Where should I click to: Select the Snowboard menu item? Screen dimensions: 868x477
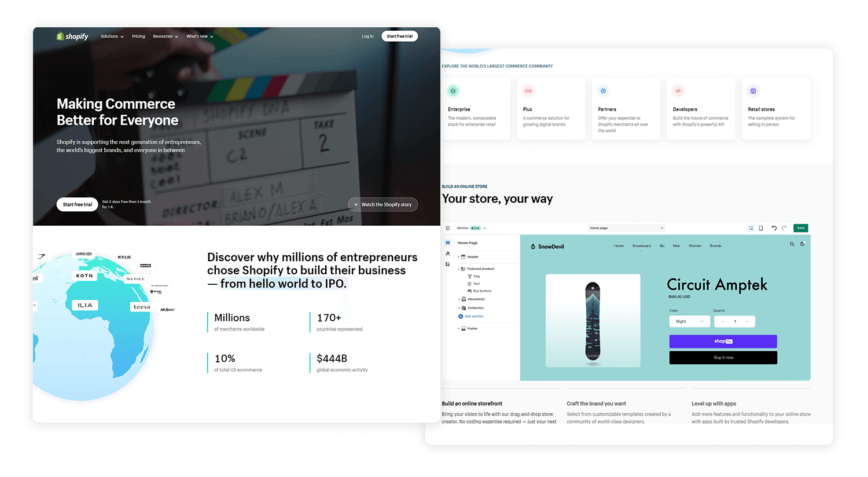[x=641, y=246]
